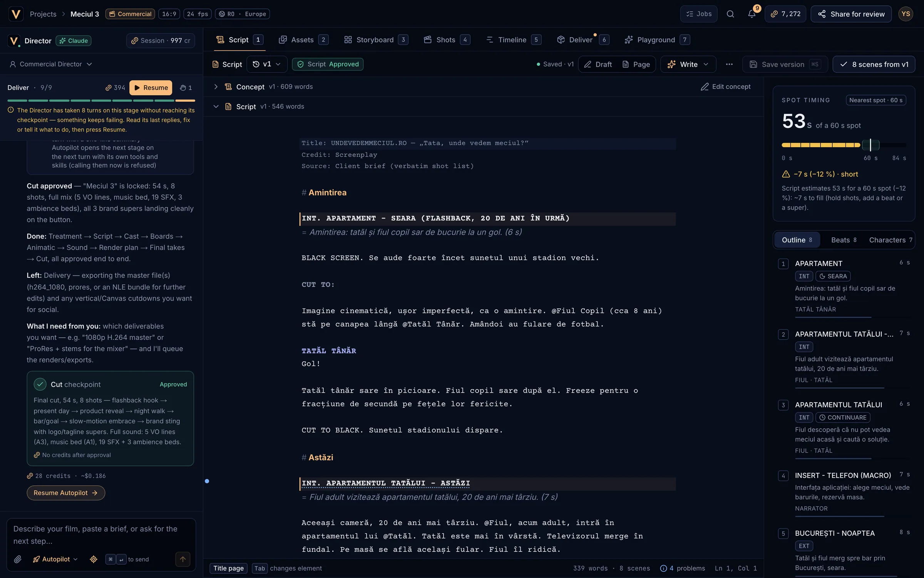
Task: Open the Storyboard tab
Action: [376, 40]
